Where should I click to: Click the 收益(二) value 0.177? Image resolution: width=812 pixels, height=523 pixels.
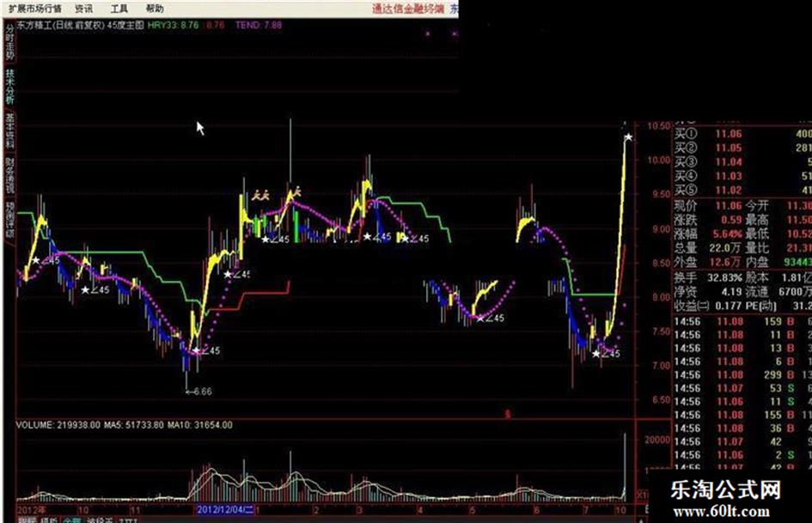[x=728, y=306]
